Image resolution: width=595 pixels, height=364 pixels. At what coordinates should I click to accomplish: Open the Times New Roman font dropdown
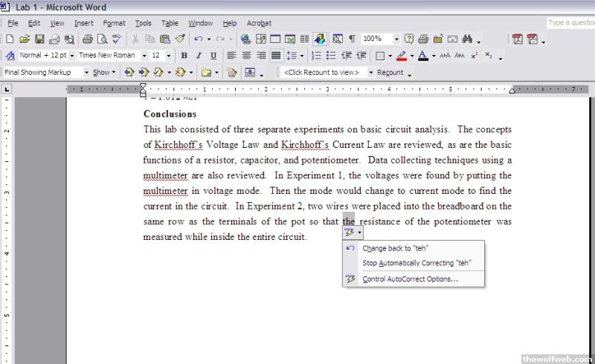coord(144,56)
